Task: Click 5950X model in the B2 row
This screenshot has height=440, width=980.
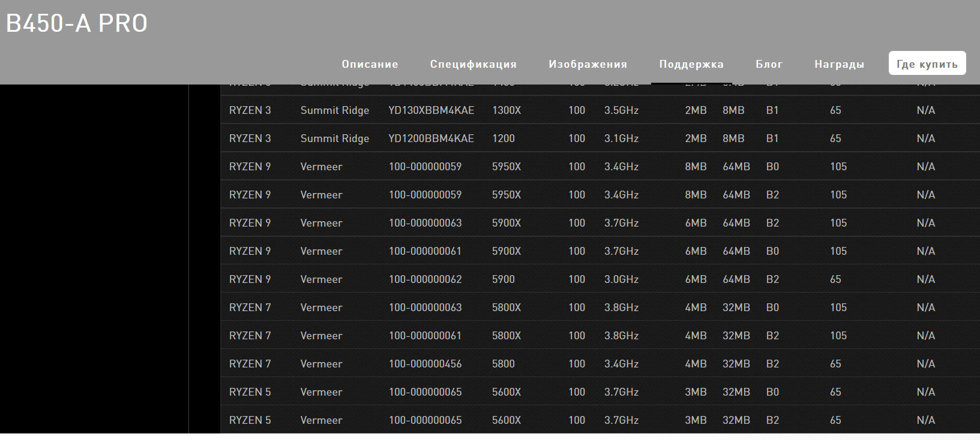Action: 507,195
